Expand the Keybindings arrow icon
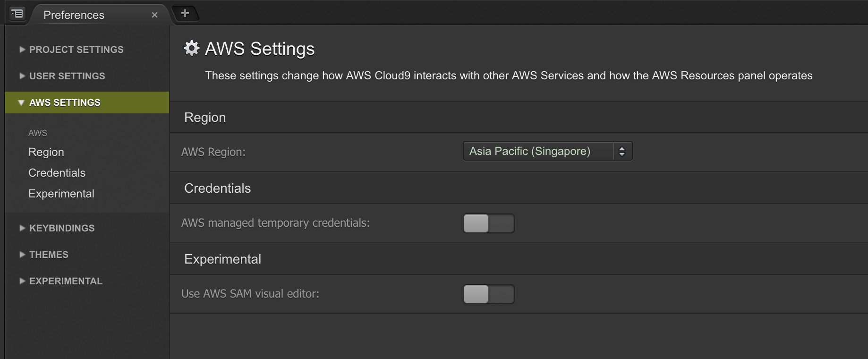 pos(22,228)
